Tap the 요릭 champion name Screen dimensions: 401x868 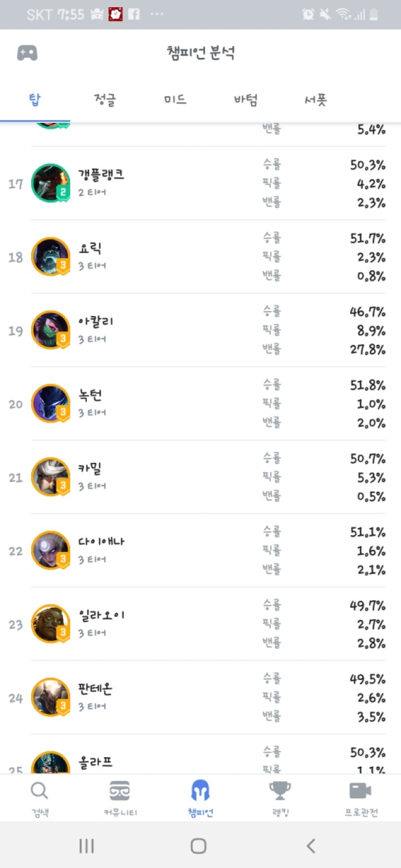point(90,248)
